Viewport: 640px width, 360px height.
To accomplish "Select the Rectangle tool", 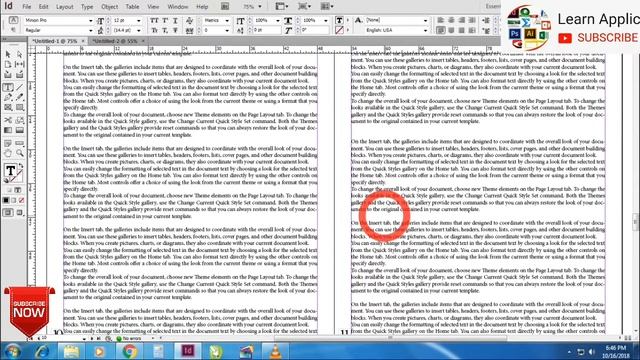I will pyautogui.click(x=19, y=107).
